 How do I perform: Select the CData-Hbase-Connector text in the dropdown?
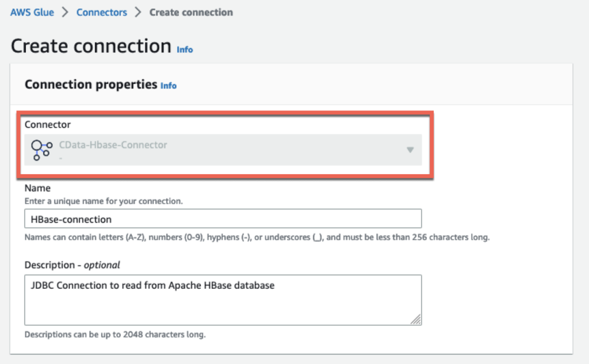tap(113, 145)
